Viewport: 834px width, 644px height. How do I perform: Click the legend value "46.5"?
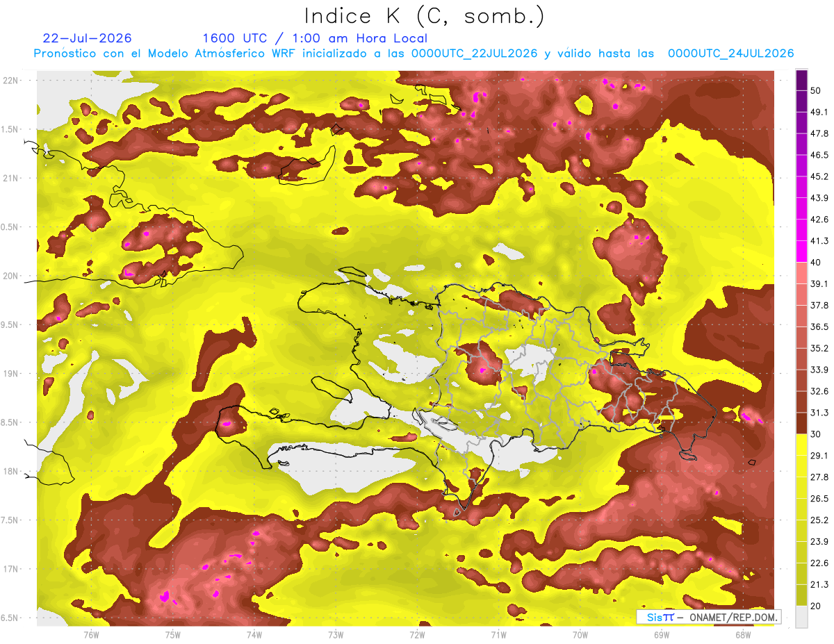(819, 155)
